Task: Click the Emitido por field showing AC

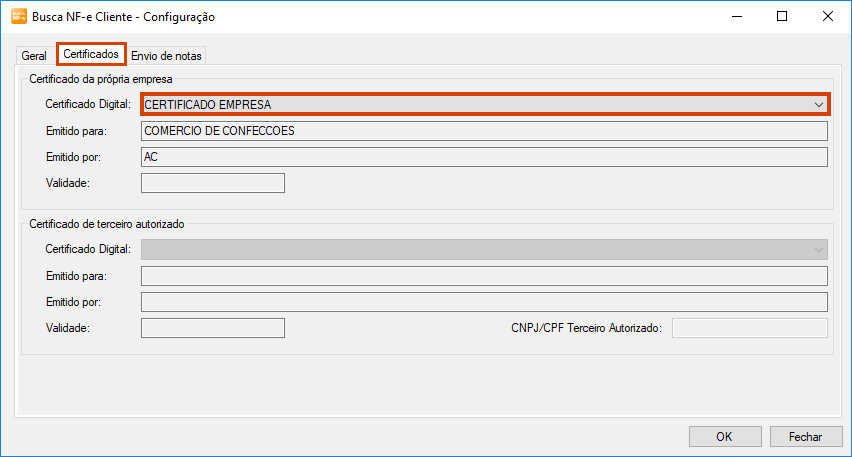Action: [x=484, y=157]
